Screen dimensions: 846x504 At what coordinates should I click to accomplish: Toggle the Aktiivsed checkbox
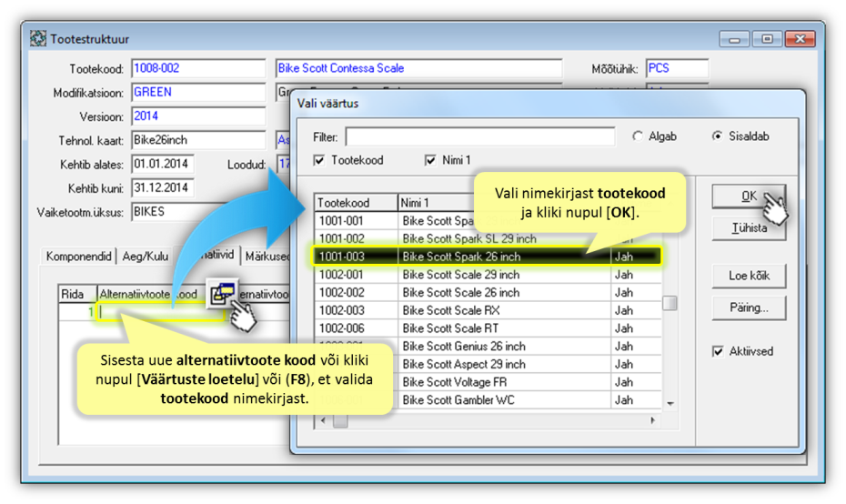pyautogui.click(x=718, y=351)
